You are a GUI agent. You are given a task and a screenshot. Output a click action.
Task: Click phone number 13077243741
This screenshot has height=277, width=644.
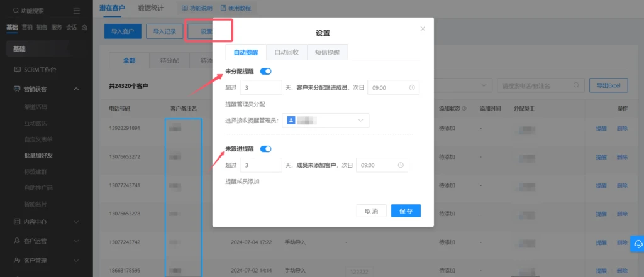pyautogui.click(x=125, y=185)
